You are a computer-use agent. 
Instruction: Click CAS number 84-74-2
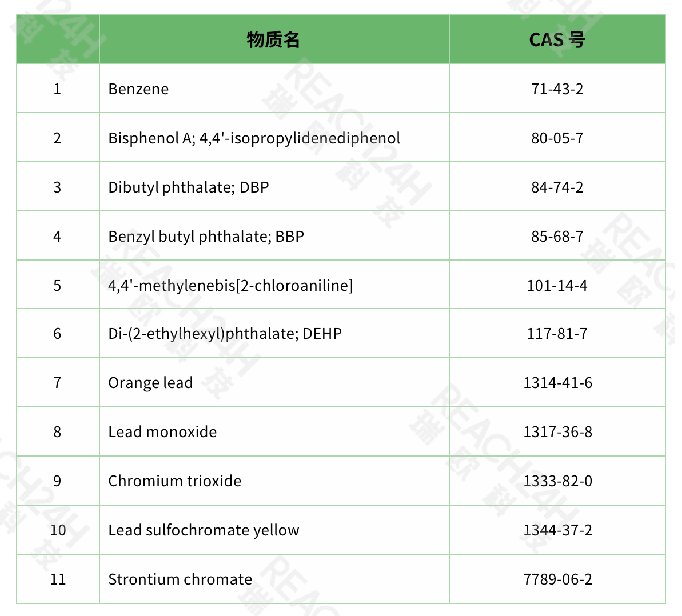pyautogui.click(x=557, y=187)
